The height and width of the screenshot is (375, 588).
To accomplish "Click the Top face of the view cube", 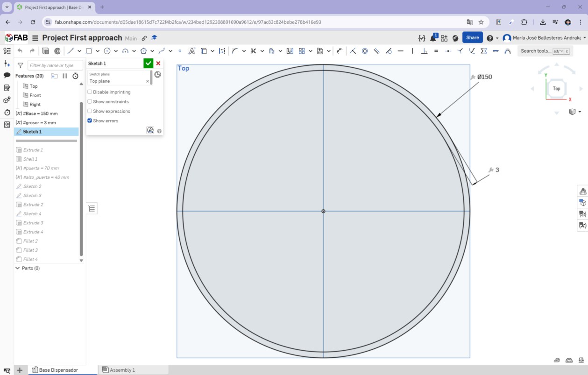I will [x=556, y=88].
